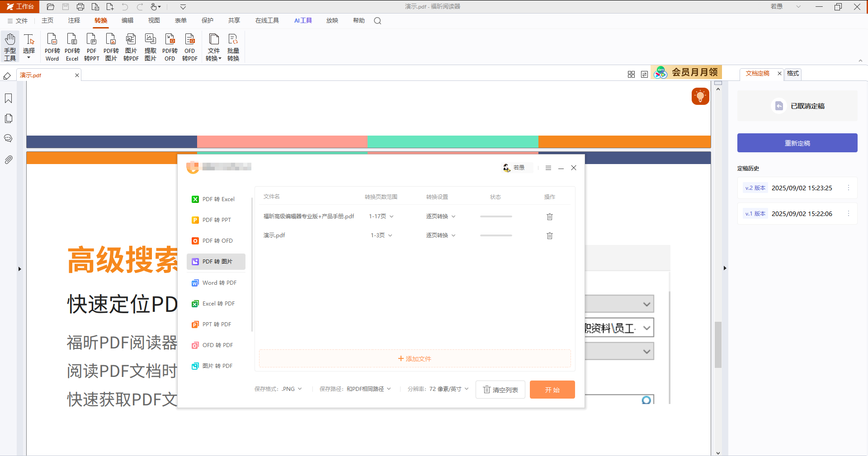Viewport: 868px width, 456px height.
Task: Click the 开始 start conversion button
Action: coord(552,390)
